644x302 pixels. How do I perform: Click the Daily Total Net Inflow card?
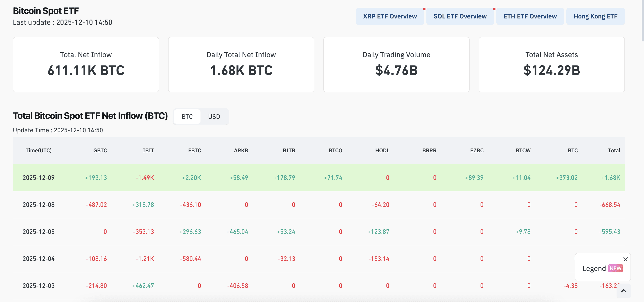pyautogui.click(x=241, y=65)
